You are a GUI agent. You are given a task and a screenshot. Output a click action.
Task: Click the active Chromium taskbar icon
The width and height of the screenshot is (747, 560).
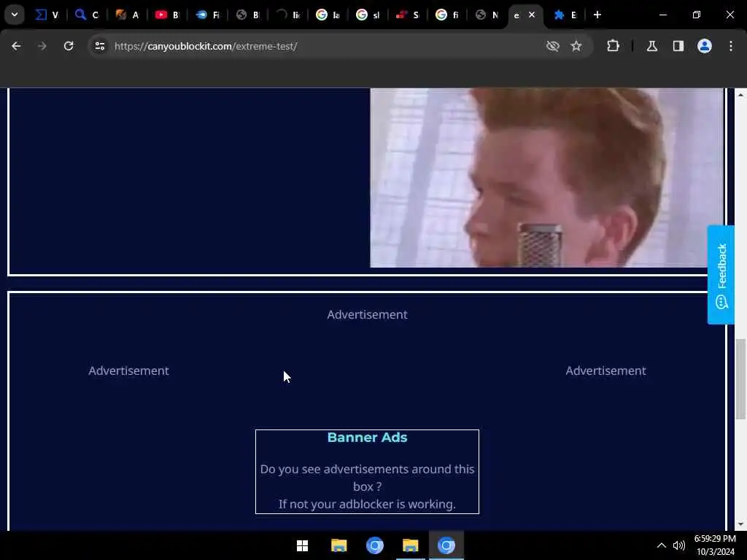point(446,545)
